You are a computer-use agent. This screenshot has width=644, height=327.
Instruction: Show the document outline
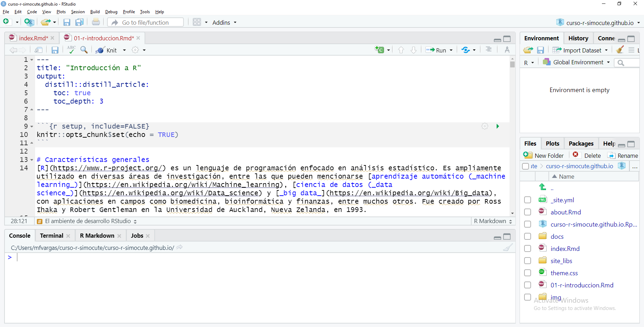pos(489,50)
